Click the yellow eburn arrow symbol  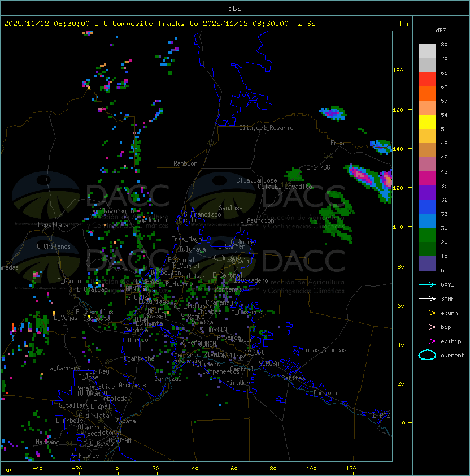[427, 313]
